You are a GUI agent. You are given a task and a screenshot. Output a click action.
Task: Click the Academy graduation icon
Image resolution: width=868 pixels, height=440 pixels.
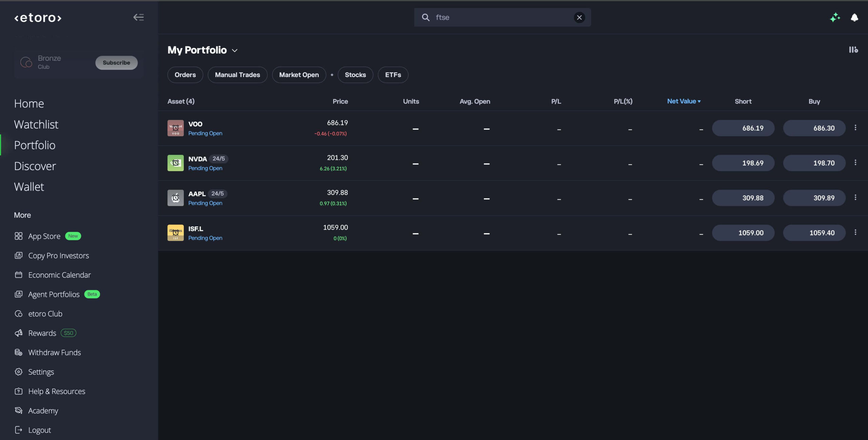[x=19, y=411]
